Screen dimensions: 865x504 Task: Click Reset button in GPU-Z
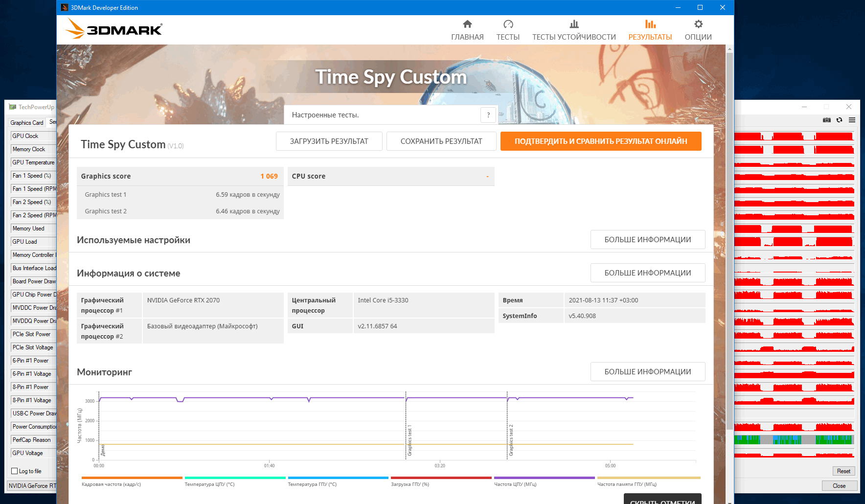(843, 471)
